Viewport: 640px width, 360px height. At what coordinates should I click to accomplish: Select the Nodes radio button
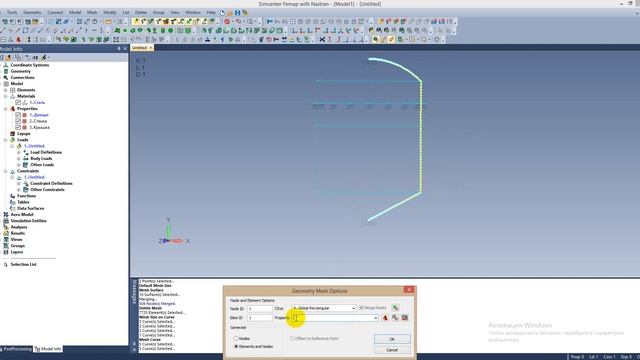point(236,338)
